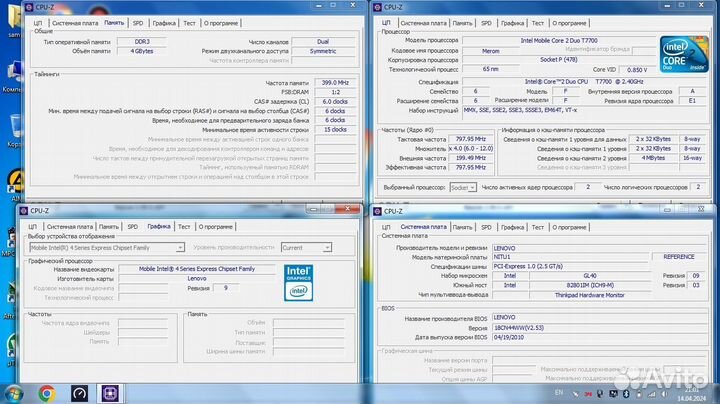Click the purple CPU-Z taskbar button

point(110,393)
